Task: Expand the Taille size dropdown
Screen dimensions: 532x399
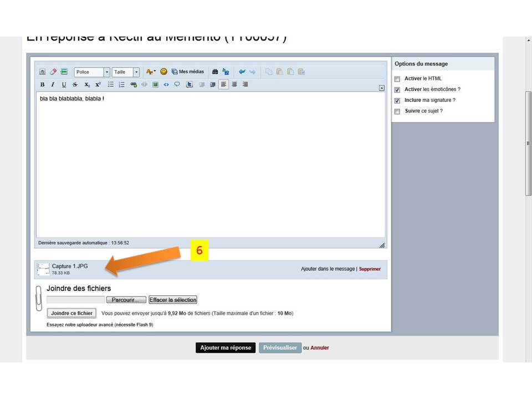Action: pos(136,72)
